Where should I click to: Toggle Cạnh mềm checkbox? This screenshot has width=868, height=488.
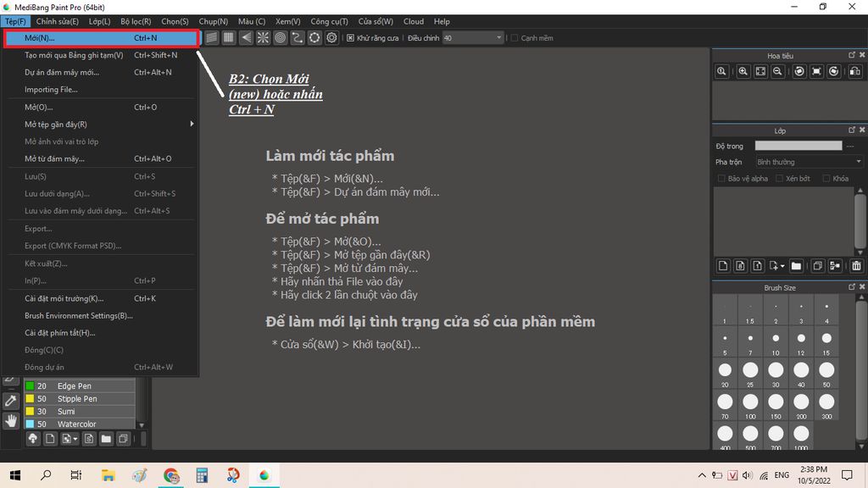(515, 37)
